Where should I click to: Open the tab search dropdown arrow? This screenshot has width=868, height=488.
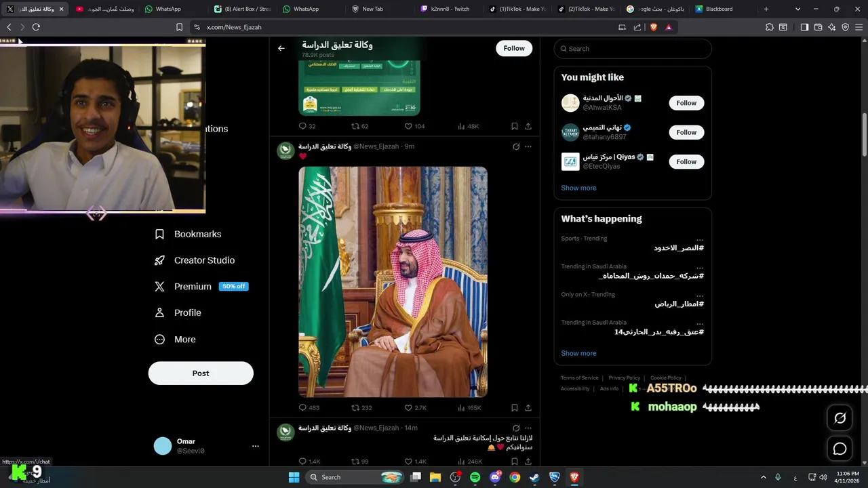(x=797, y=9)
